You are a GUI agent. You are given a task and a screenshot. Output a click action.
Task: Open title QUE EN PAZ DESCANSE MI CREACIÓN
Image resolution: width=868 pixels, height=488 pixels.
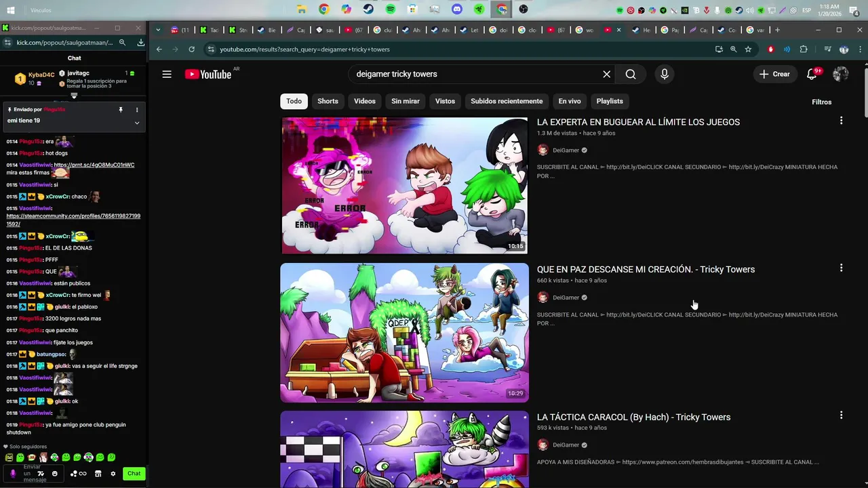coord(646,269)
